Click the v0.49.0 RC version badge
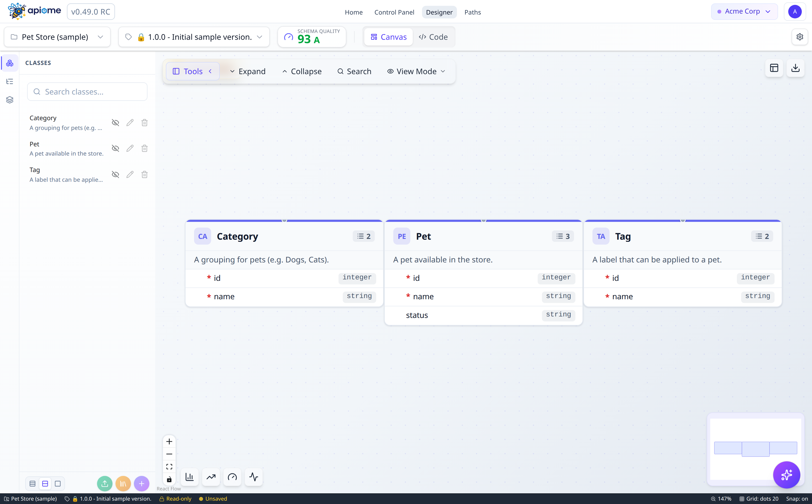 coord(91,12)
